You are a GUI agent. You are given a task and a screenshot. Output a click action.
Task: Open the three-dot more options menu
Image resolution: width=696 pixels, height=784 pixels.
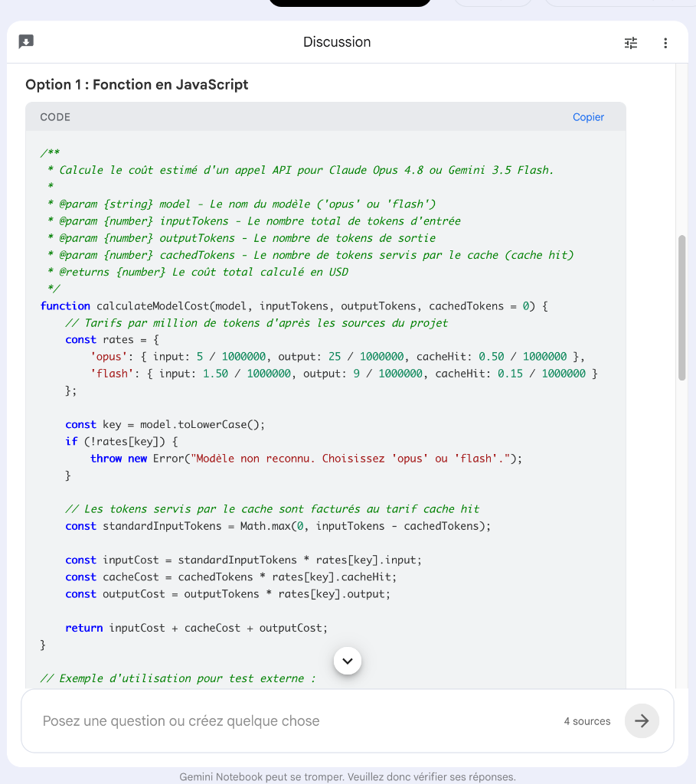pos(665,43)
